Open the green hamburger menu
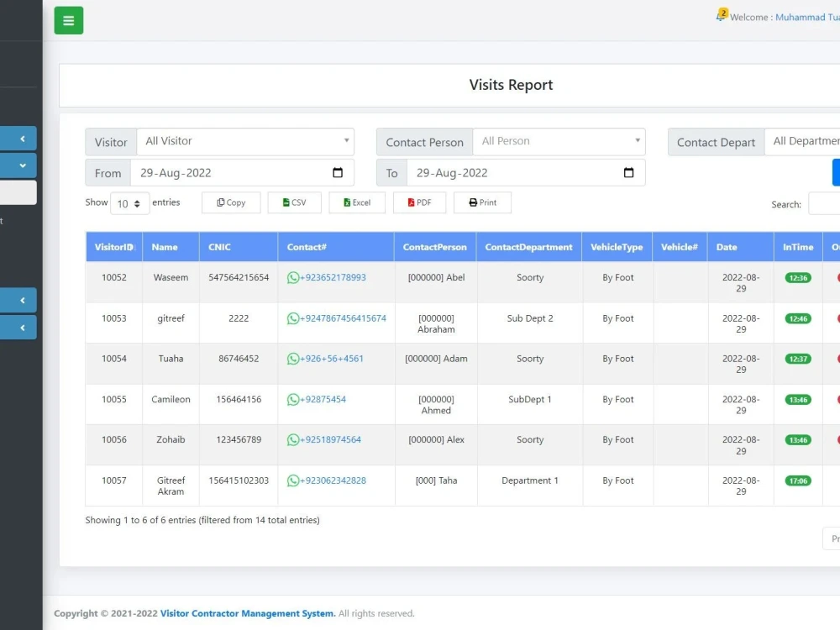840x630 pixels. (x=68, y=19)
